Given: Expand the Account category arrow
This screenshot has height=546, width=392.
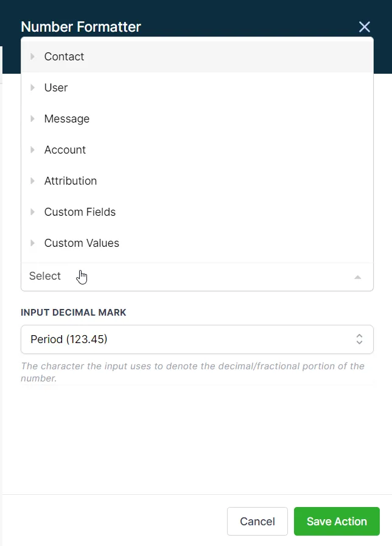Looking at the screenshot, I should pyautogui.click(x=33, y=150).
